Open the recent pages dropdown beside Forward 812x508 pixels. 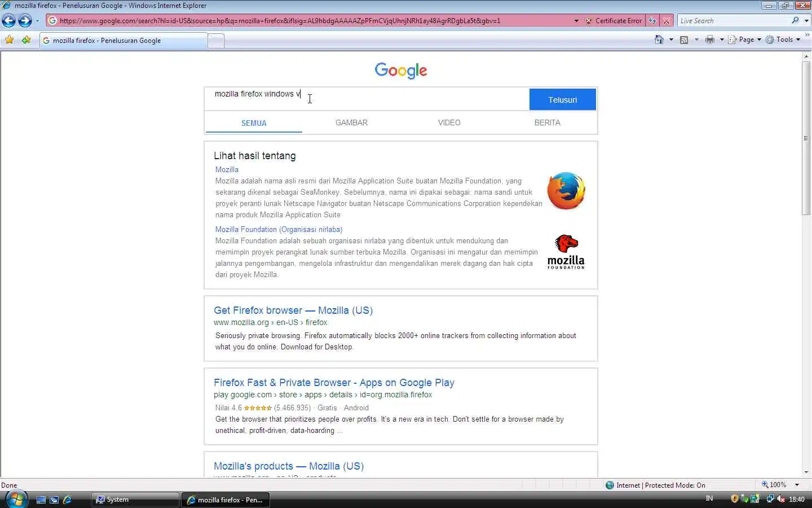(37, 21)
